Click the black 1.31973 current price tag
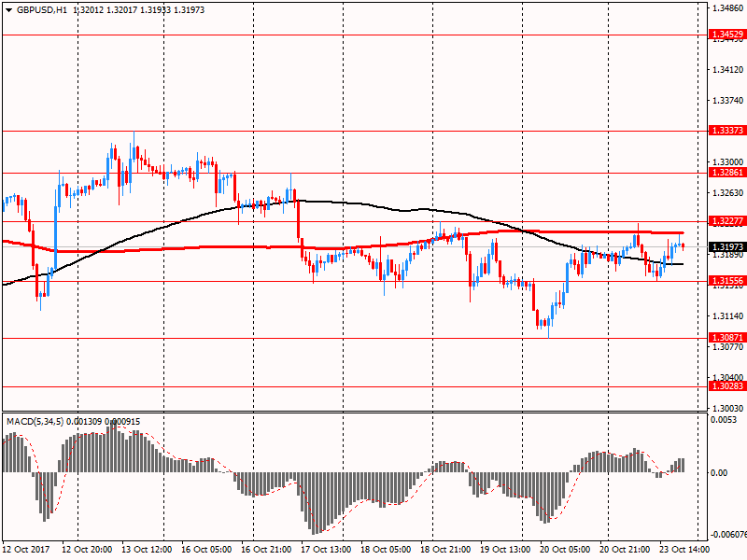 [727, 246]
